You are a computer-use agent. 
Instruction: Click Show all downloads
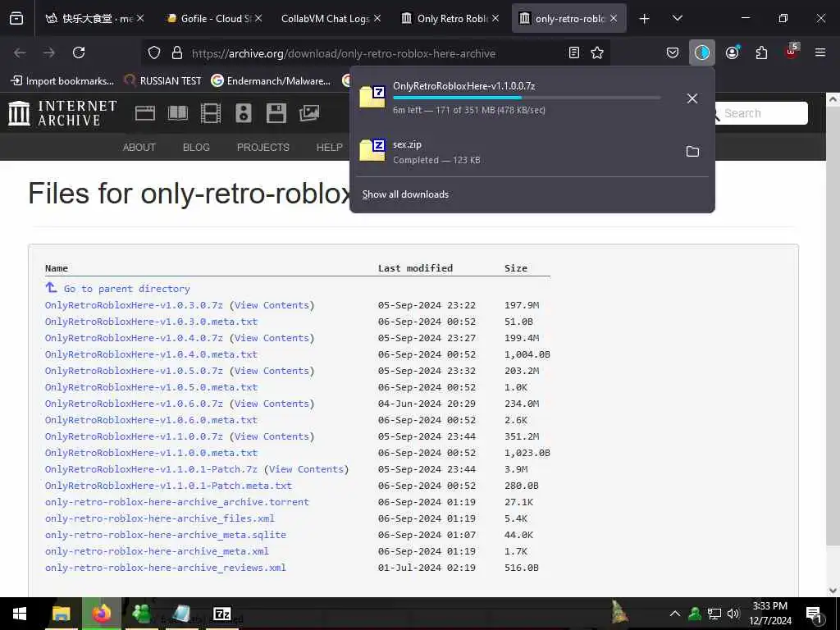pos(405,194)
